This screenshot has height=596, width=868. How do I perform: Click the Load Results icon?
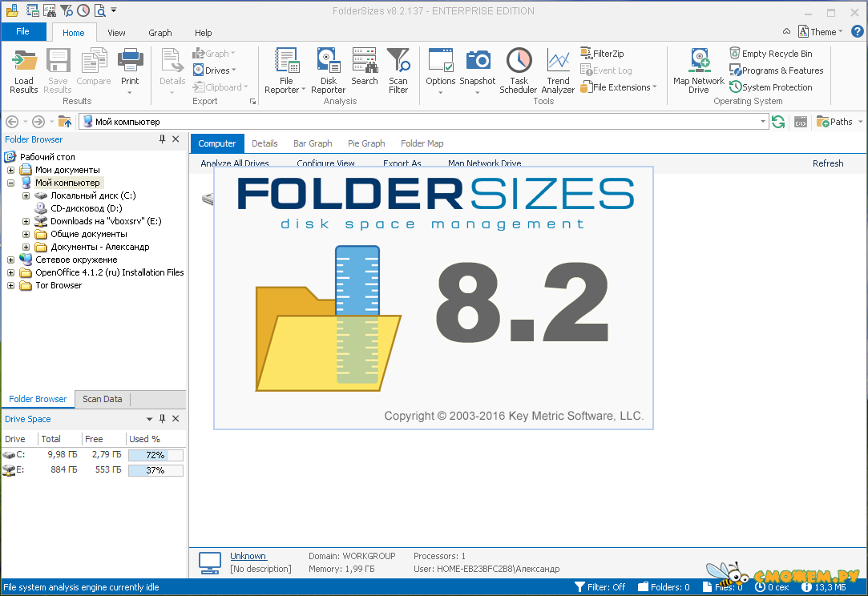[24, 62]
